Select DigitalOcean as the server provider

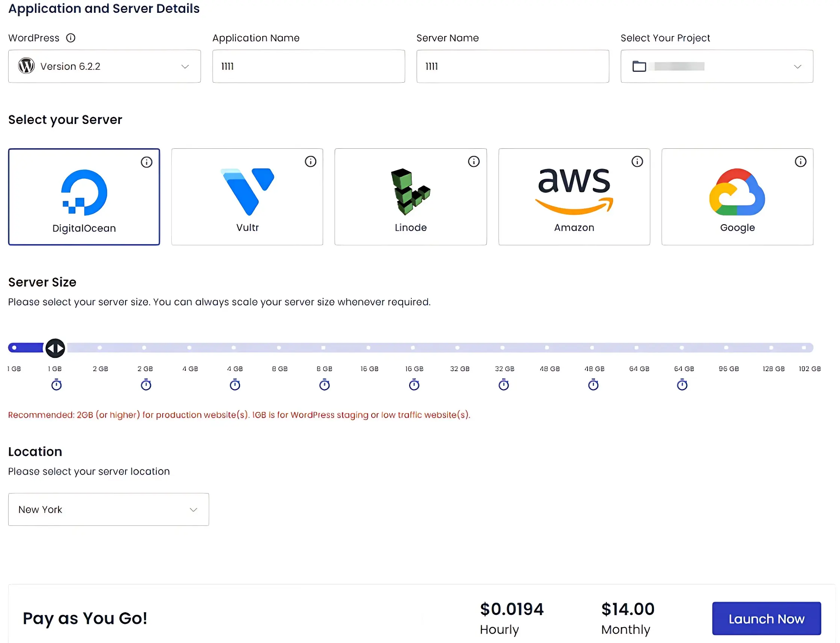pos(84,197)
